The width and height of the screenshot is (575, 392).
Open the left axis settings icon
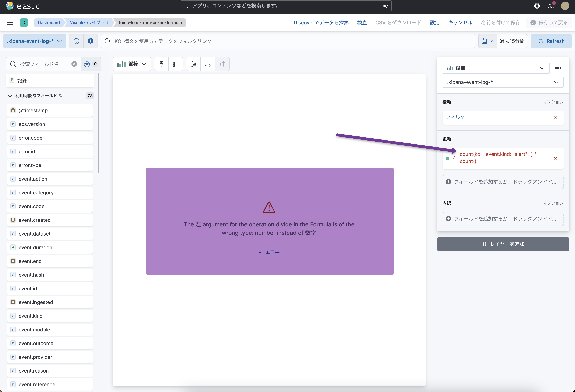pyautogui.click(x=193, y=64)
